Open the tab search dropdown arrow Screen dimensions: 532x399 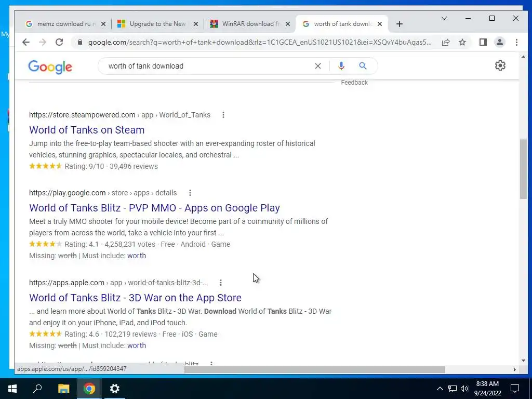click(444, 18)
